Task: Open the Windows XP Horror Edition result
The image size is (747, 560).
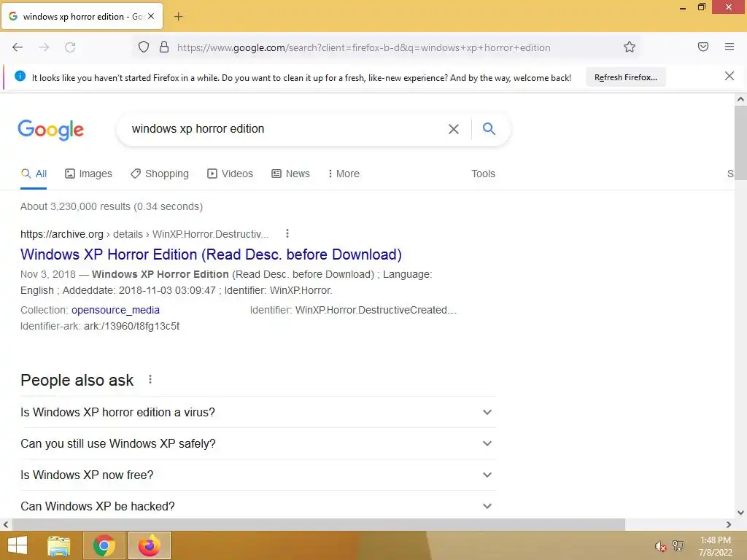Action: [x=211, y=254]
